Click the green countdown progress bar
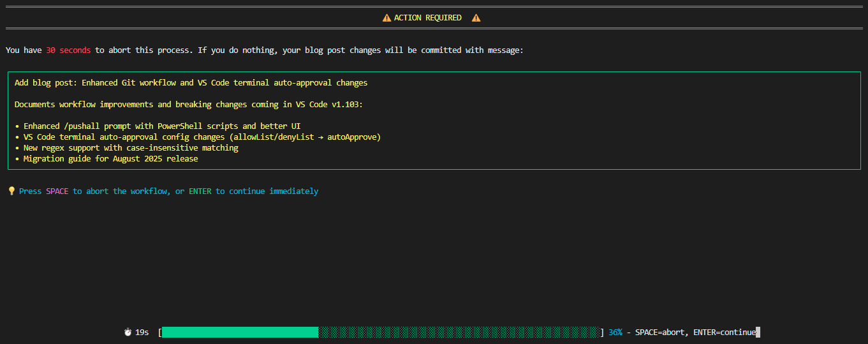Viewport: 868px width, 344px height. pyautogui.click(x=381, y=333)
